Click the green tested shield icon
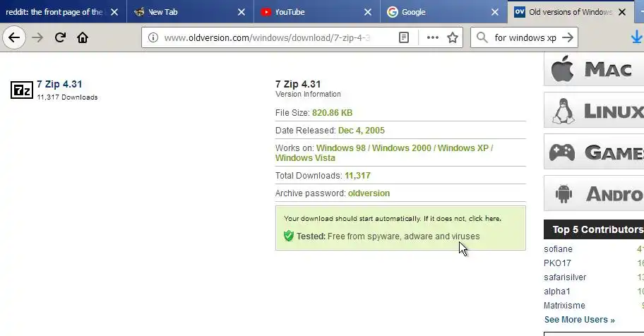Screen dimensions: 644x336 pos(289,236)
